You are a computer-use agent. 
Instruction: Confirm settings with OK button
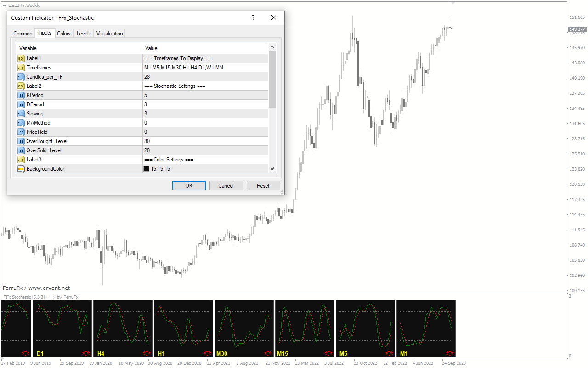tap(189, 186)
